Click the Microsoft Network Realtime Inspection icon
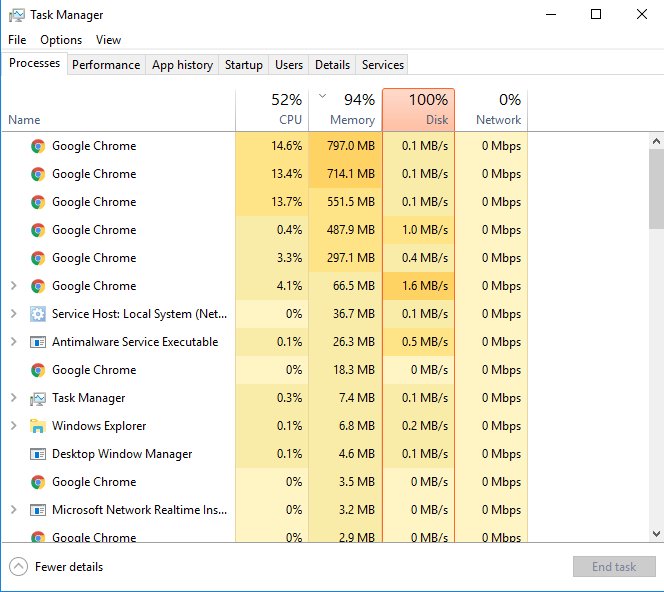 click(x=38, y=510)
